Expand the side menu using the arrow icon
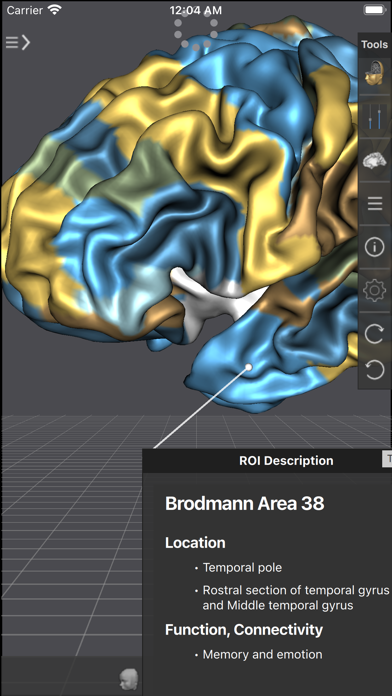Viewport: 392px width, 696px height. click(x=18, y=42)
